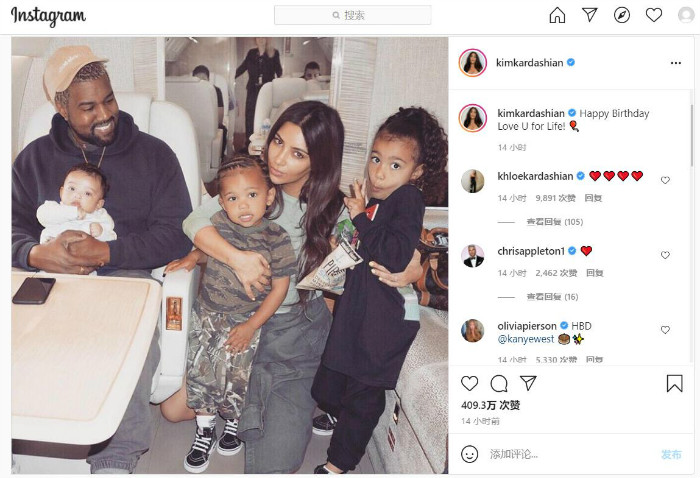Open the kimkardashian username in post header
The image size is (700, 478).
pyautogui.click(x=529, y=63)
